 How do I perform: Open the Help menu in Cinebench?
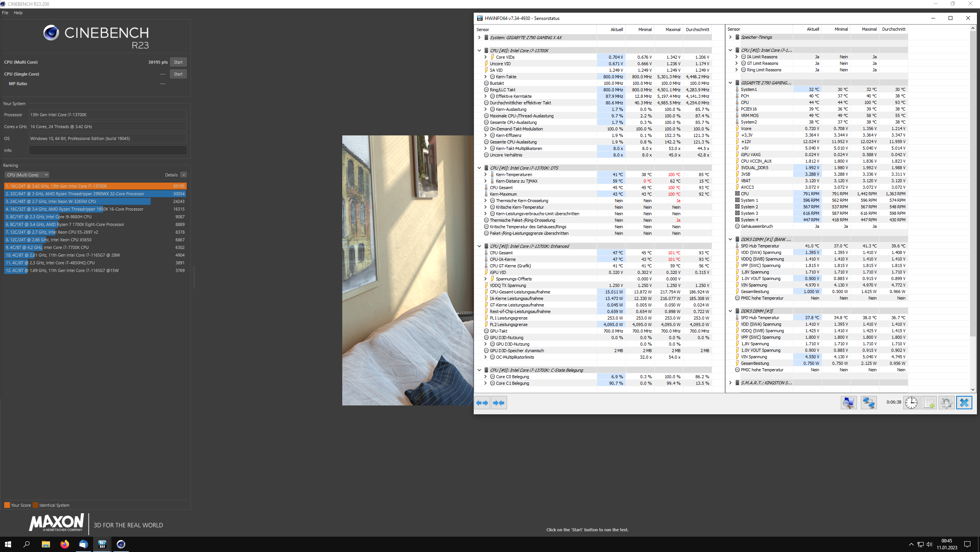pos(18,13)
